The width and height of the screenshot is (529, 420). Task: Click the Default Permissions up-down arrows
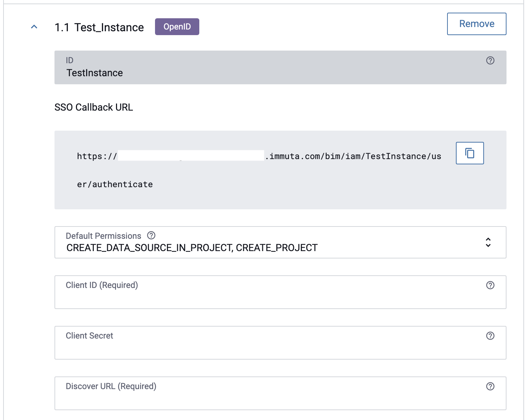coord(488,242)
